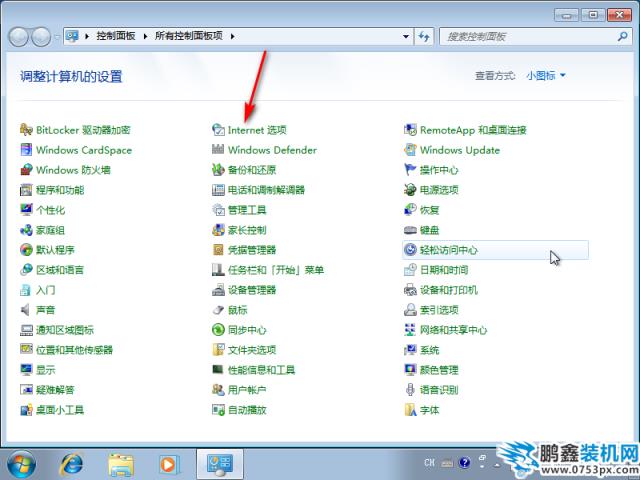Open the 设备管理器 icon
The image size is (640, 480).
[218, 290]
